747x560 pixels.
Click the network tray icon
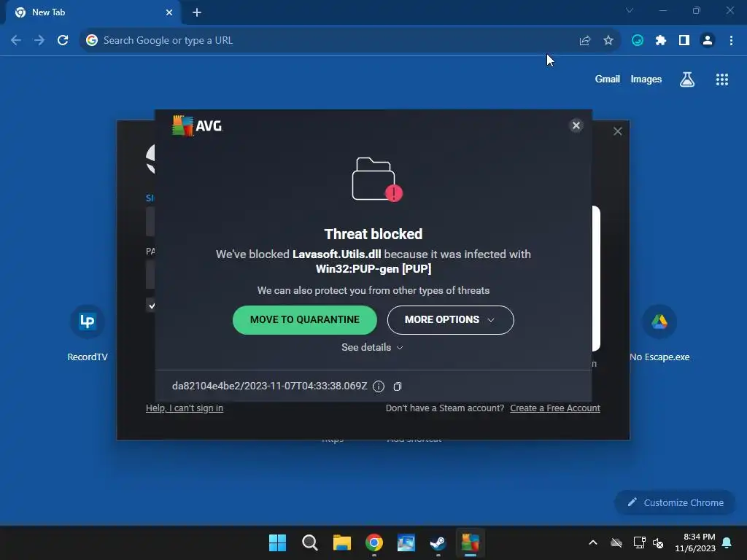[639, 542]
